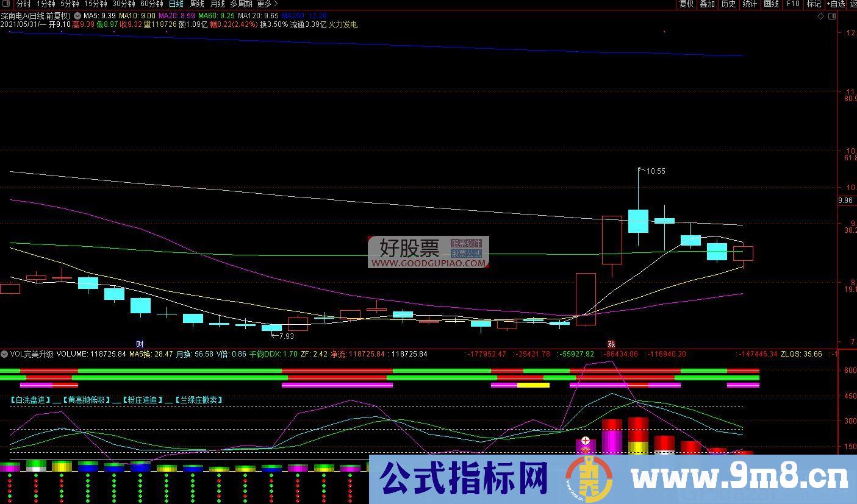Select the 叠加 (overlay) tool

[x=706, y=4]
